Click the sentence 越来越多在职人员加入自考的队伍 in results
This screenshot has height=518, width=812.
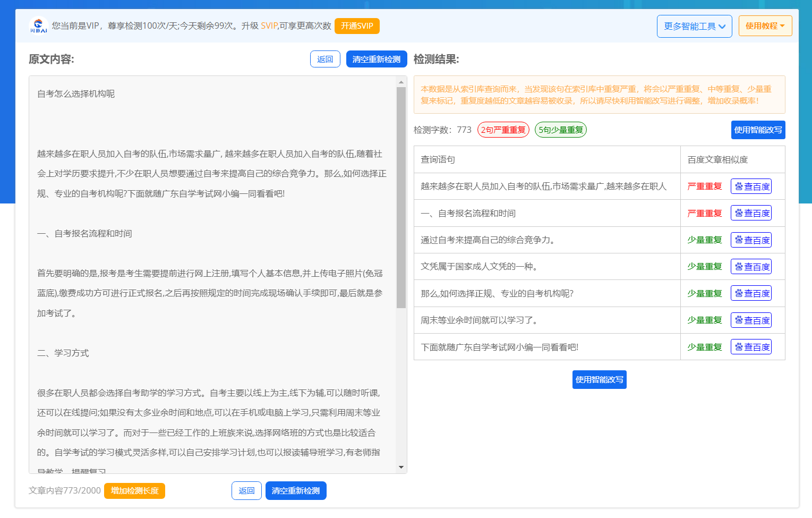coord(543,186)
